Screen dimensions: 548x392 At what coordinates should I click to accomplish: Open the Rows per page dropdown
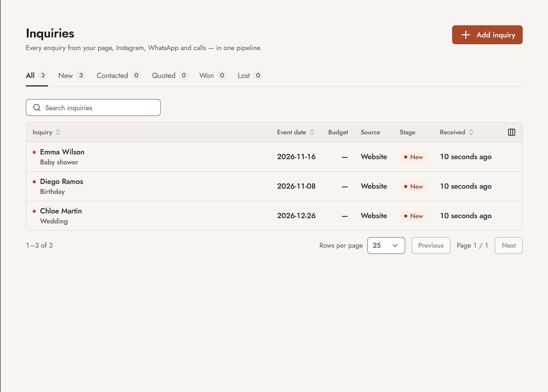386,246
